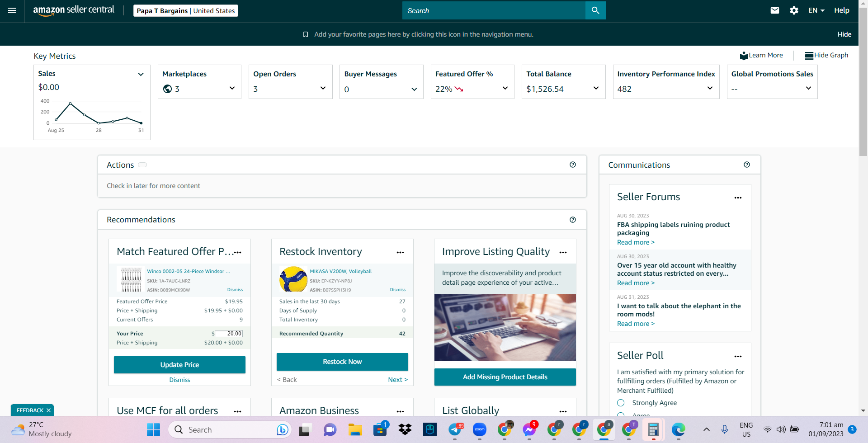This screenshot has height=443, width=868.
Task: Click the bookmark icon in favorites bar
Action: pos(306,34)
